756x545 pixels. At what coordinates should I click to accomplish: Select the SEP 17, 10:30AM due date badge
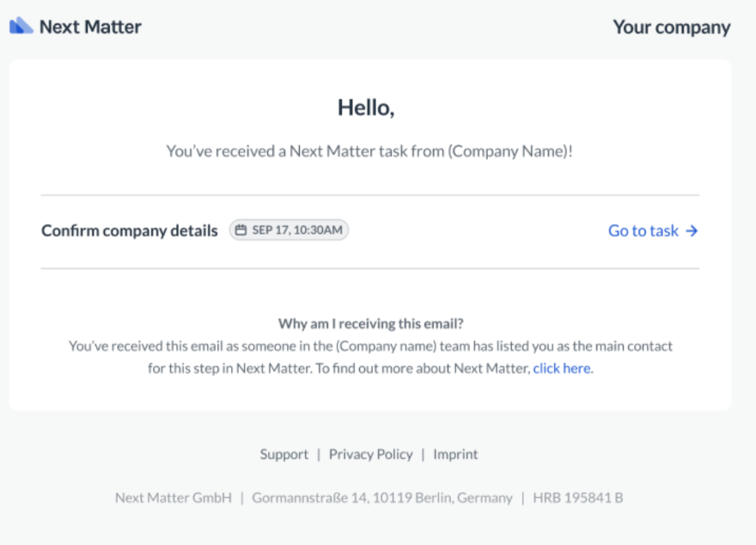pyautogui.click(x=289, y=230)
